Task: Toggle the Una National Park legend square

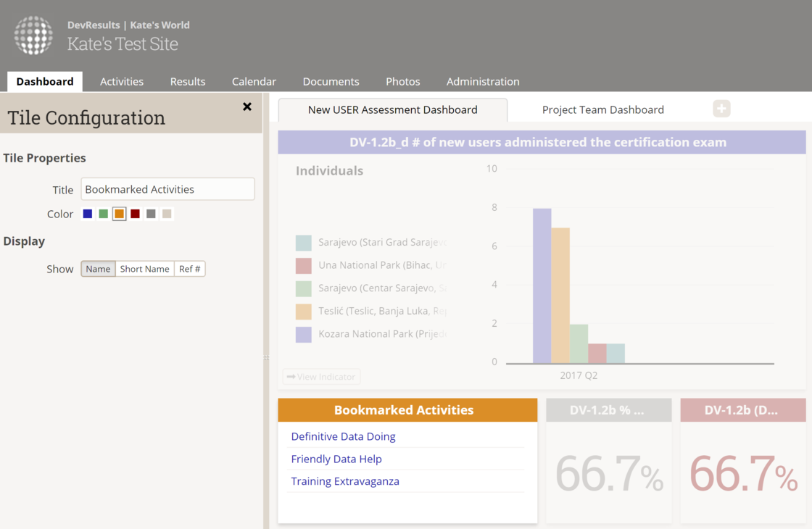Action: 304,266
